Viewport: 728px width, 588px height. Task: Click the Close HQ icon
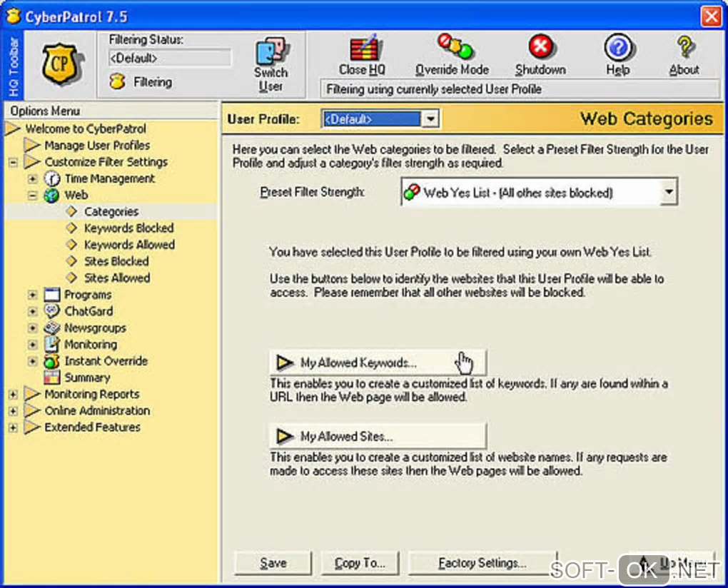[365, 47]
